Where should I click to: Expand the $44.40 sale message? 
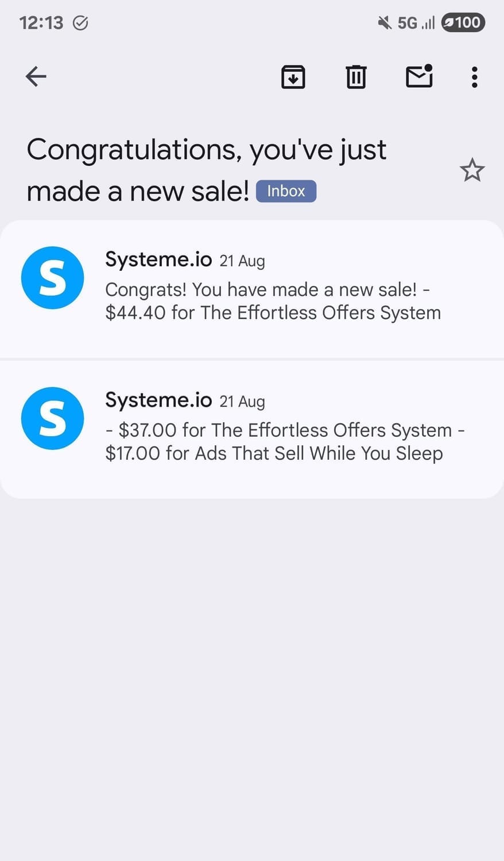coord(273,301)
